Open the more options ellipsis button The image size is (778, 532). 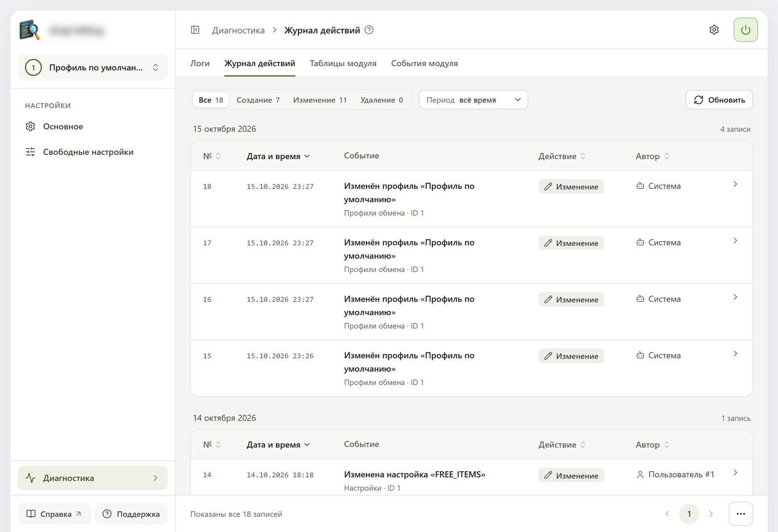point(741,514)
